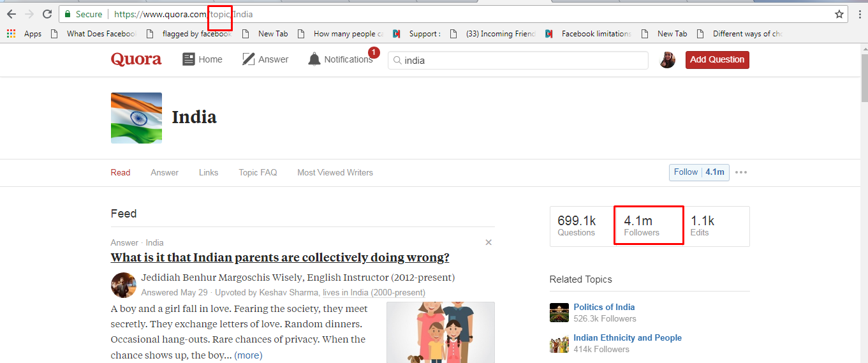
Task: Select the Most Viewed Writers tab
Action: [x=335, y=172]
